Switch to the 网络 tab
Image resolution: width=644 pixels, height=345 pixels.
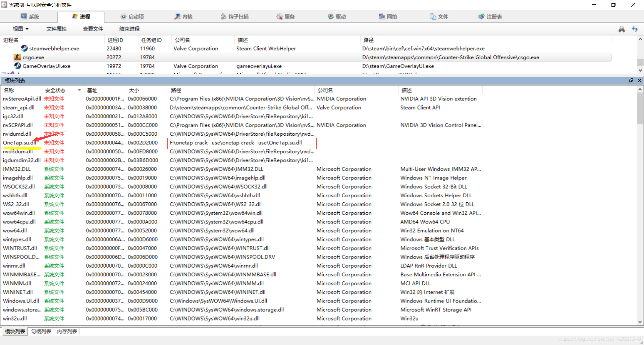coord(388,17)
